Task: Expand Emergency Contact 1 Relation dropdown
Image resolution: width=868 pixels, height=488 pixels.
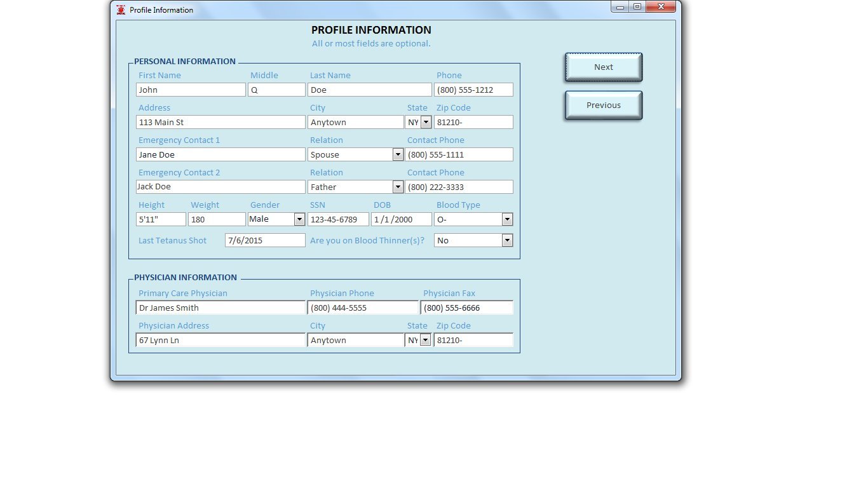Action: tap(398, 154)
